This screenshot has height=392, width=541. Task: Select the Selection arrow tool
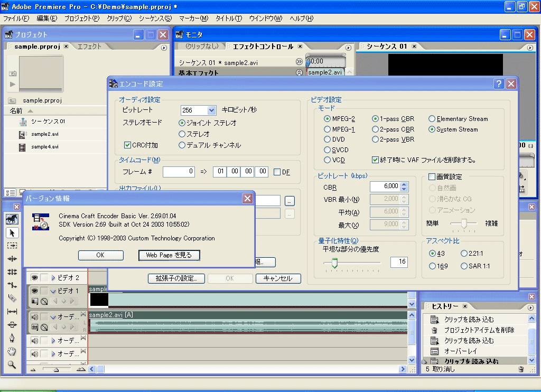pyautogui.click(x=12, y=233)
